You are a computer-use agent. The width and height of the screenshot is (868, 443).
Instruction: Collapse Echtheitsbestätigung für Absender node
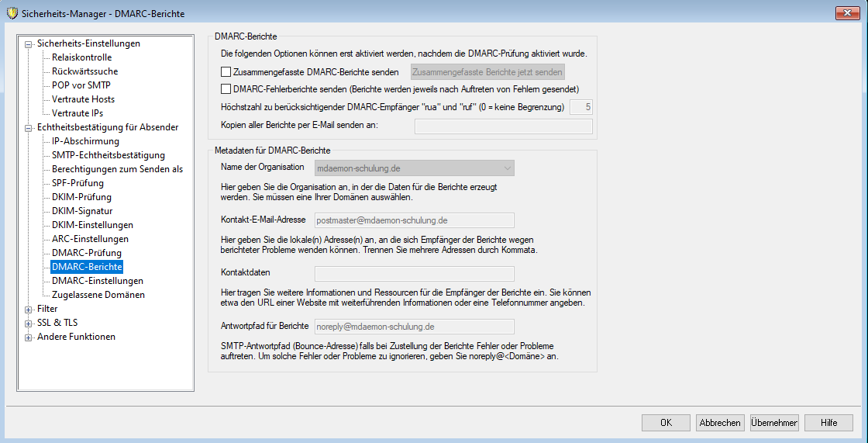coord(29,128)
